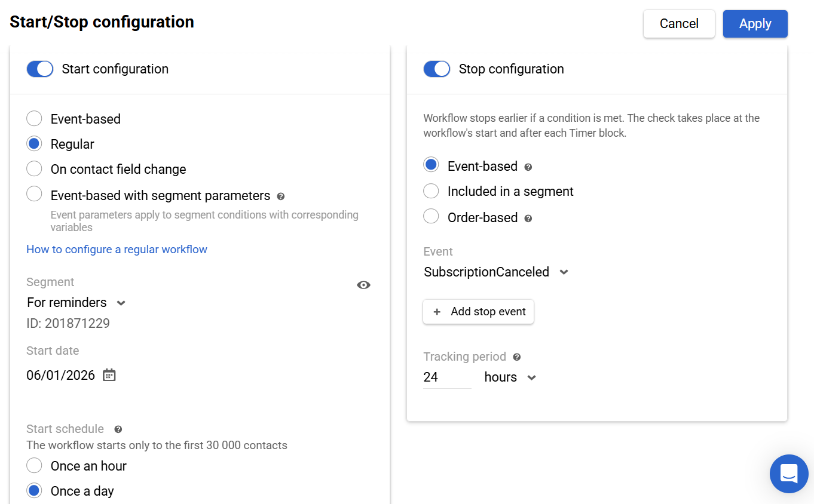The image size is (814, 504).
Task: Open How to configure a regular workflow link
Action: pos(117,249)
